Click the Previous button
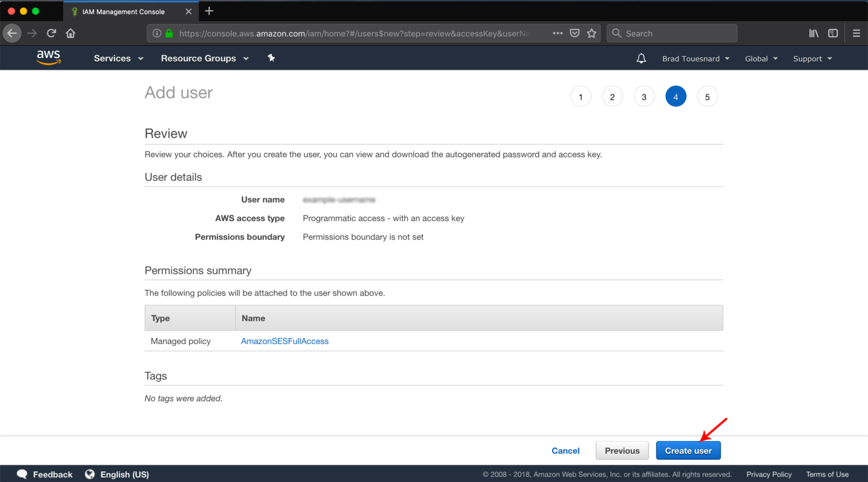 [x=622, y=450]
